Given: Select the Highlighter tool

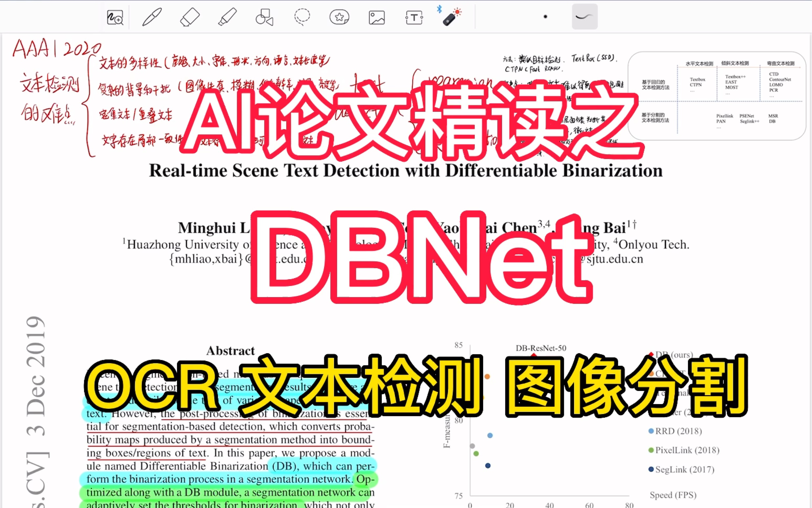Looking at the screenshot, I should pyautogui.click(x=227, y=17).
